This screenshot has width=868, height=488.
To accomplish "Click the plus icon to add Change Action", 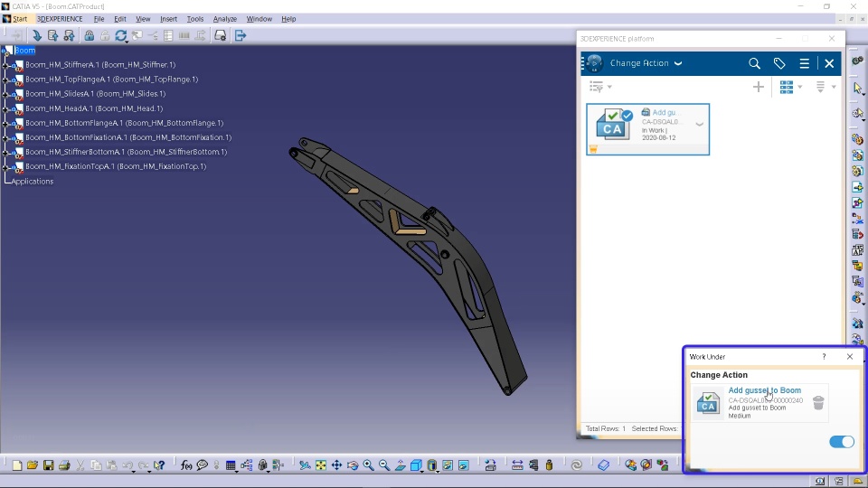I will click(759, 87).
